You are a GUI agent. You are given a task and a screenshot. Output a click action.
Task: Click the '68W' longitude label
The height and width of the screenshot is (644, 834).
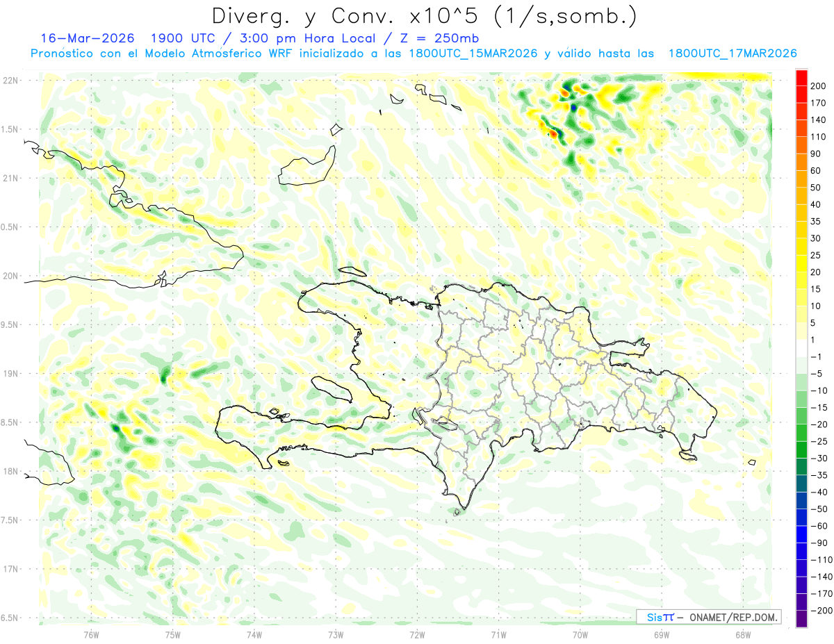[x=743, y=634]
